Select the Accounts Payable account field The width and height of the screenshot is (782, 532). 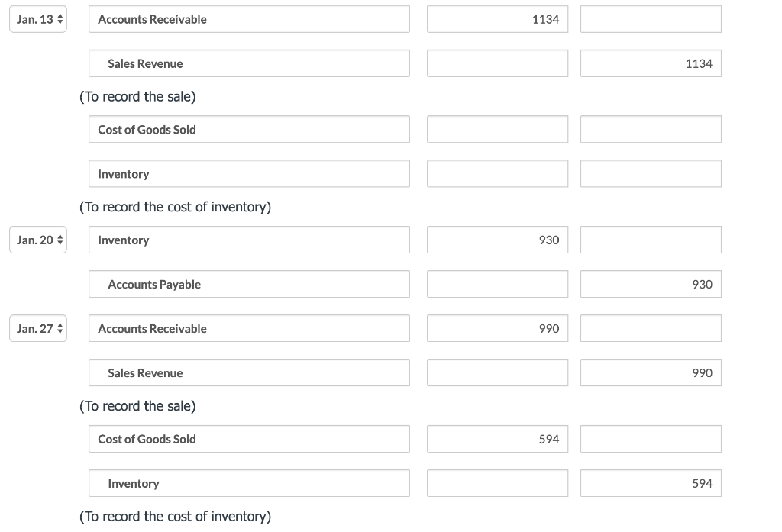tap(250, 284)
